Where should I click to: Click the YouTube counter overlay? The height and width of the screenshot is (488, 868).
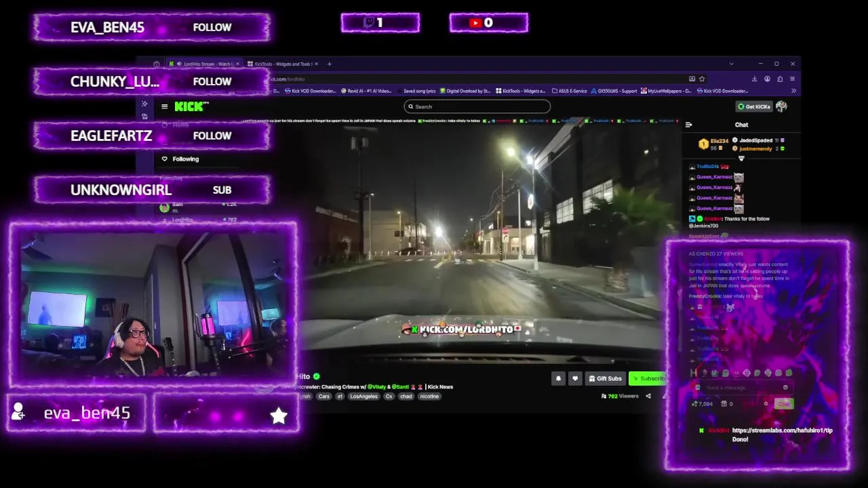tap(488, 23)
